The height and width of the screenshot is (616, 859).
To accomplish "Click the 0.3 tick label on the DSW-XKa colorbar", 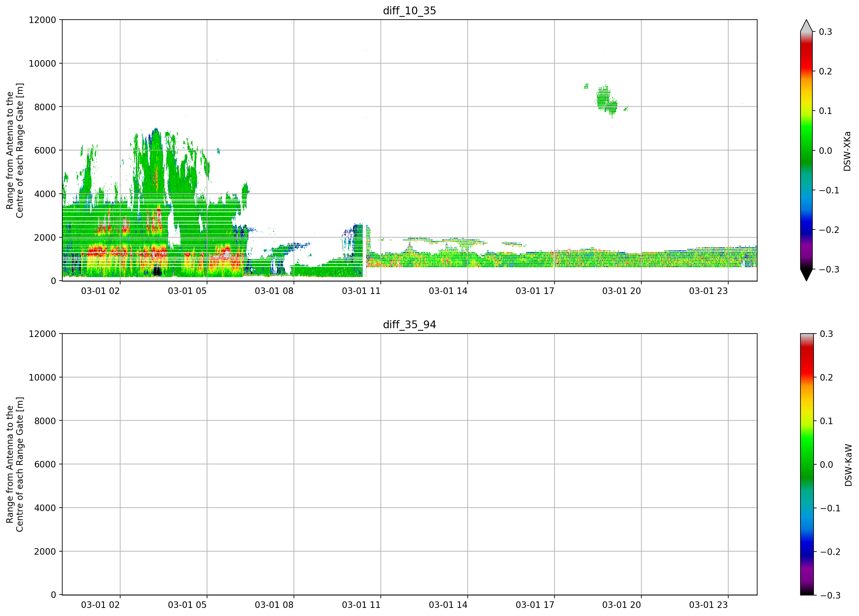I will click(825, 32).
